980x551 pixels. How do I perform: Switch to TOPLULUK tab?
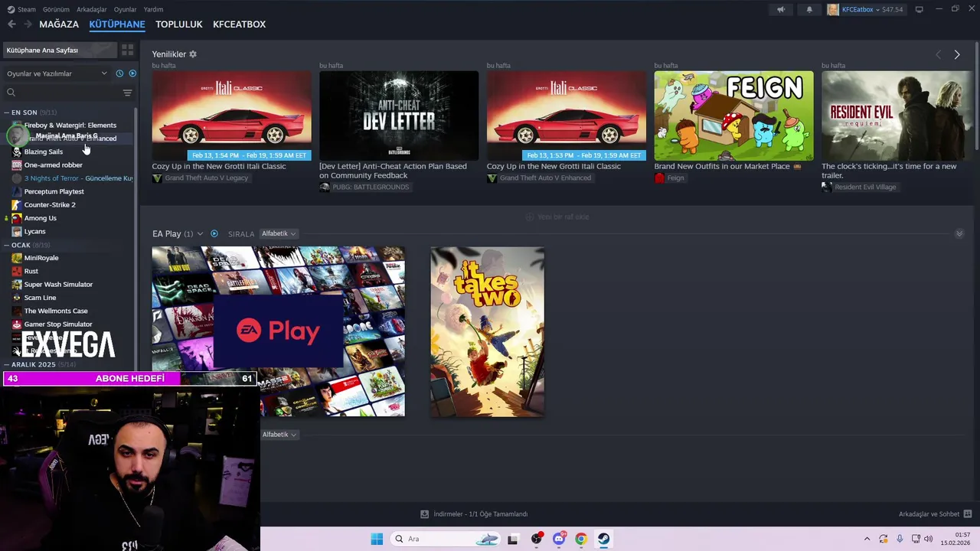pos(179,24)
